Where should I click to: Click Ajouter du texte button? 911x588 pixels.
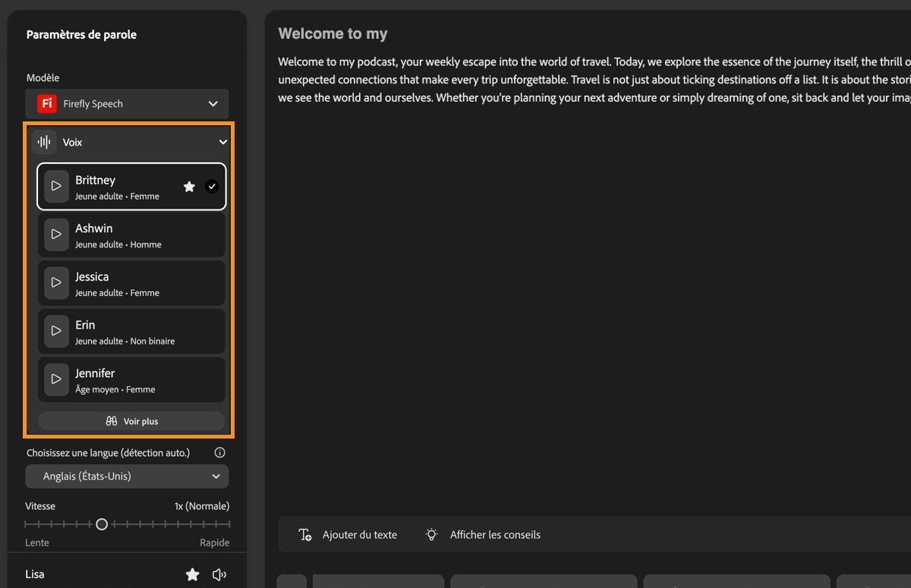348,535
